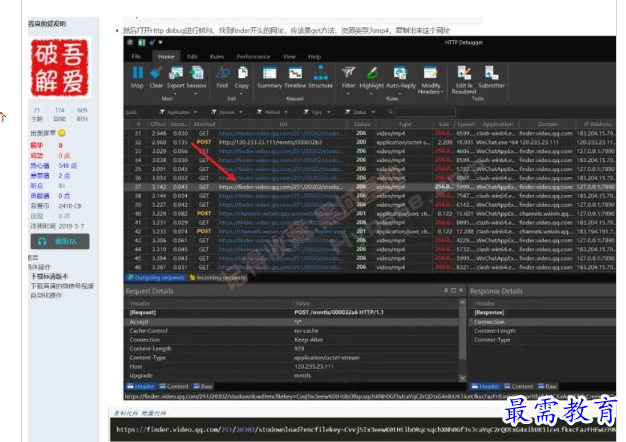Click the Highlight marker icon
The image size is (626, 442).
(372, 73)
